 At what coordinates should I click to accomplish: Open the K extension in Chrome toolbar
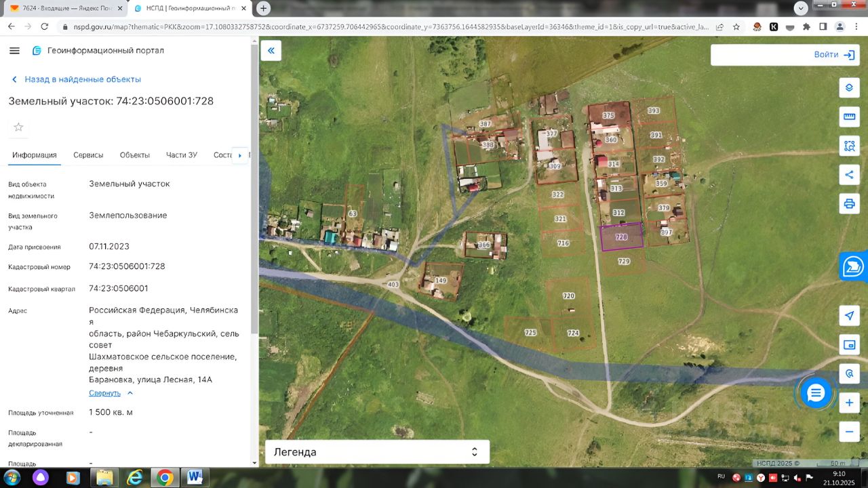[774, 26]
